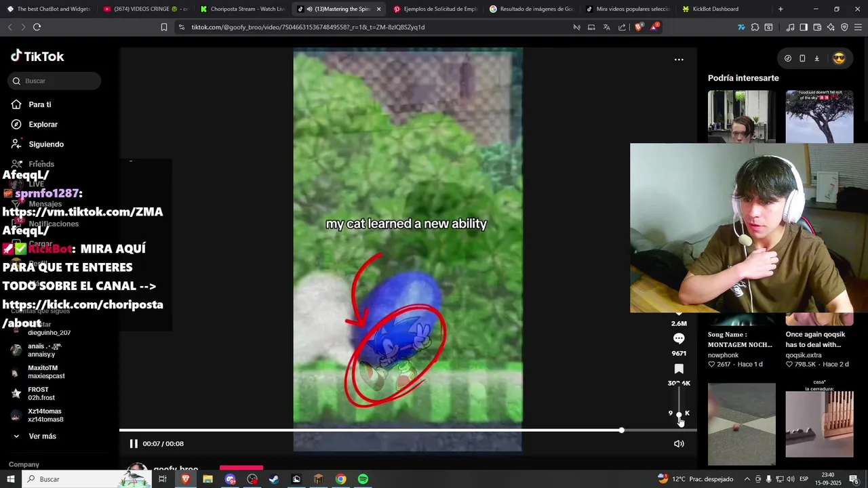Viewport: 868px width, 488px height.
Task: Pause the TikTok video playback
Action: [134, 443]
